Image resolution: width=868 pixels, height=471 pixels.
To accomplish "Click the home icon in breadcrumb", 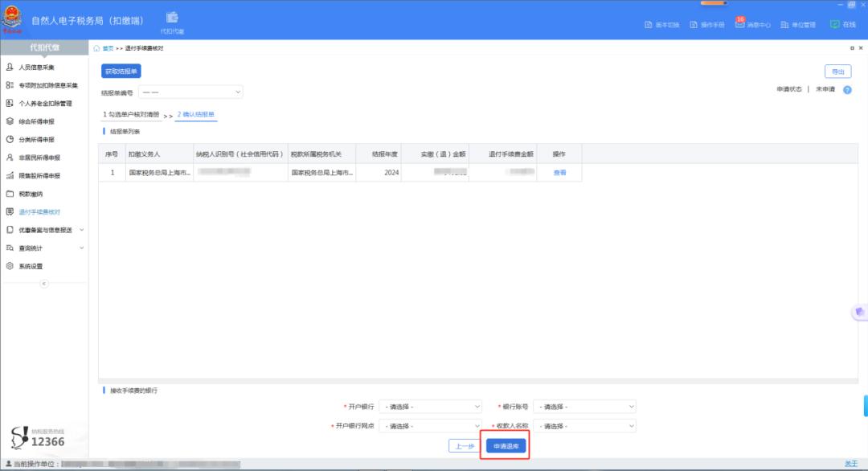I will coord(97,48).
